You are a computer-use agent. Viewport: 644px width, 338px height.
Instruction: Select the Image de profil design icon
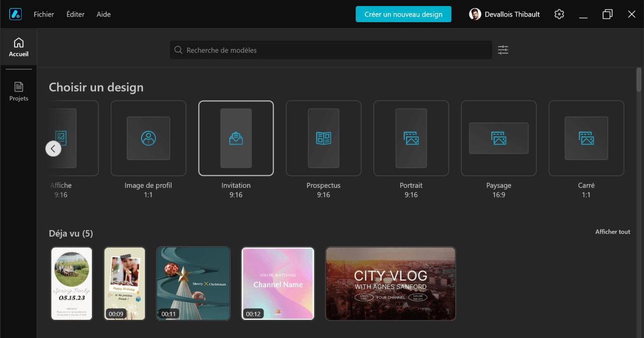click(x=148, y=138)
